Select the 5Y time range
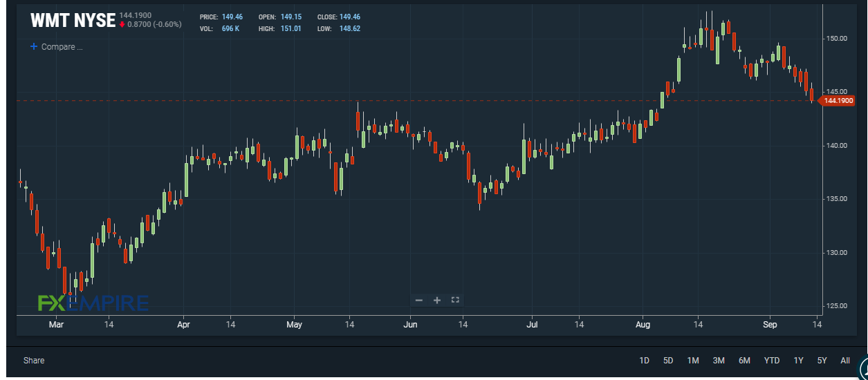The width and height of the screenshot is (868, 380). point(822,361)
